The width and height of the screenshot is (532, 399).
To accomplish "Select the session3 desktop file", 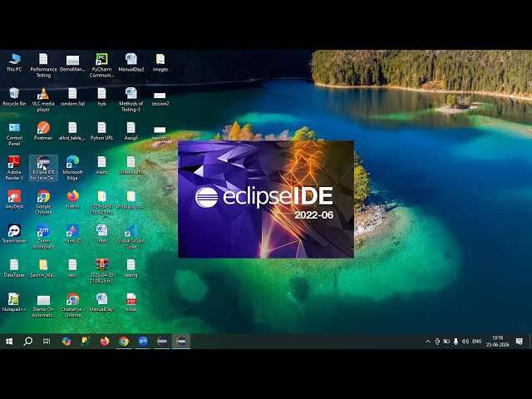I will (x=160, y=131).
